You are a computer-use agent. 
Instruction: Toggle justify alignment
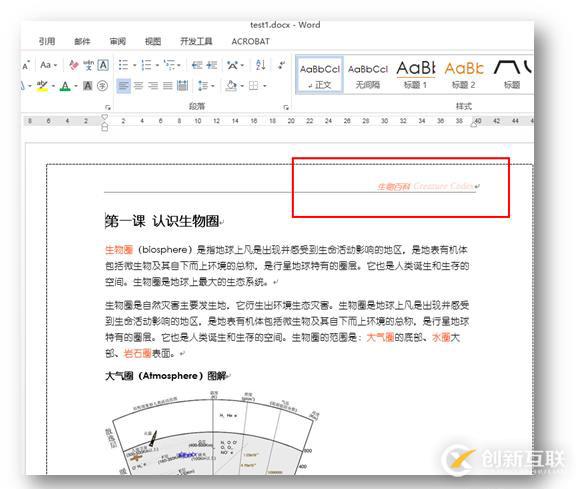(168, 86)
